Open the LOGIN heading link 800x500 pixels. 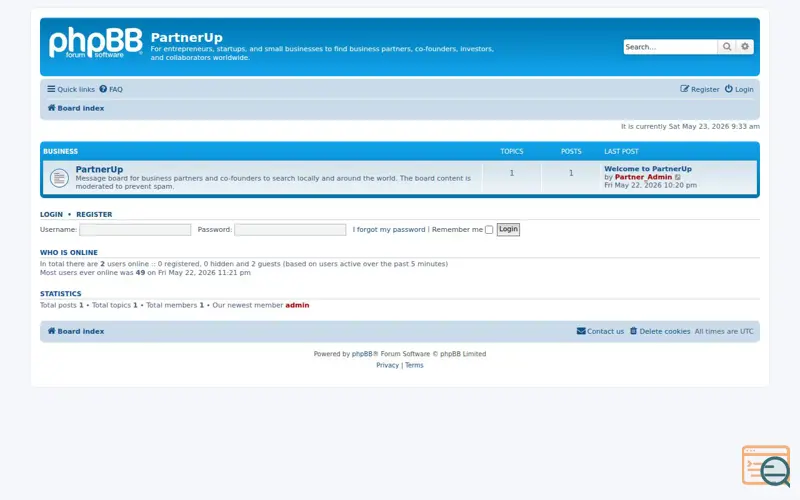pyautogui.click(x=52, y=214)
